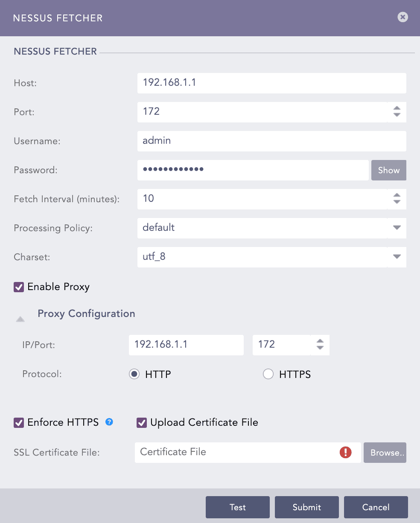
Task: Open the Charset dropdown
Action: tap(271, 257)
